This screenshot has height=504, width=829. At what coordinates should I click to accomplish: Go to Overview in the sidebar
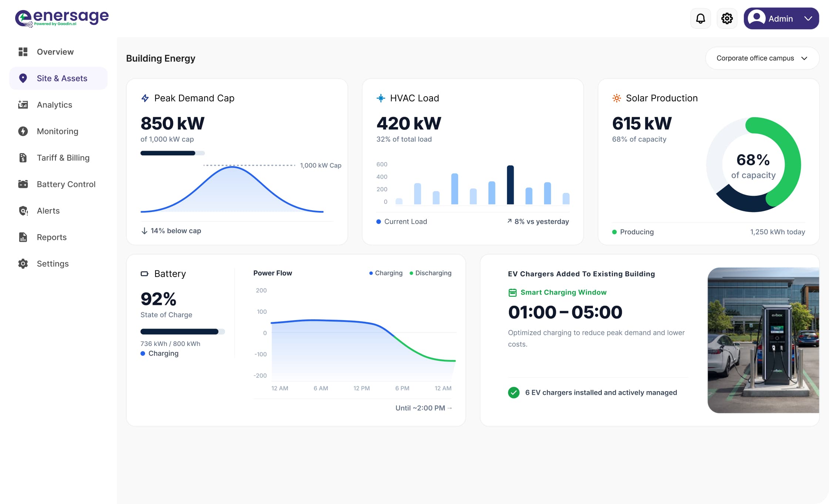pyautogui.click(x=58, y=52)
